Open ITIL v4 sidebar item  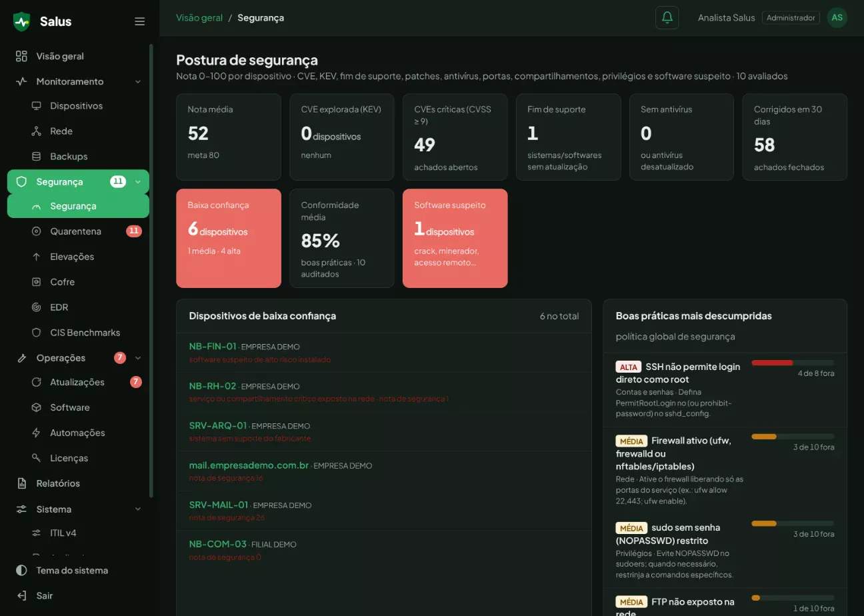78,533
